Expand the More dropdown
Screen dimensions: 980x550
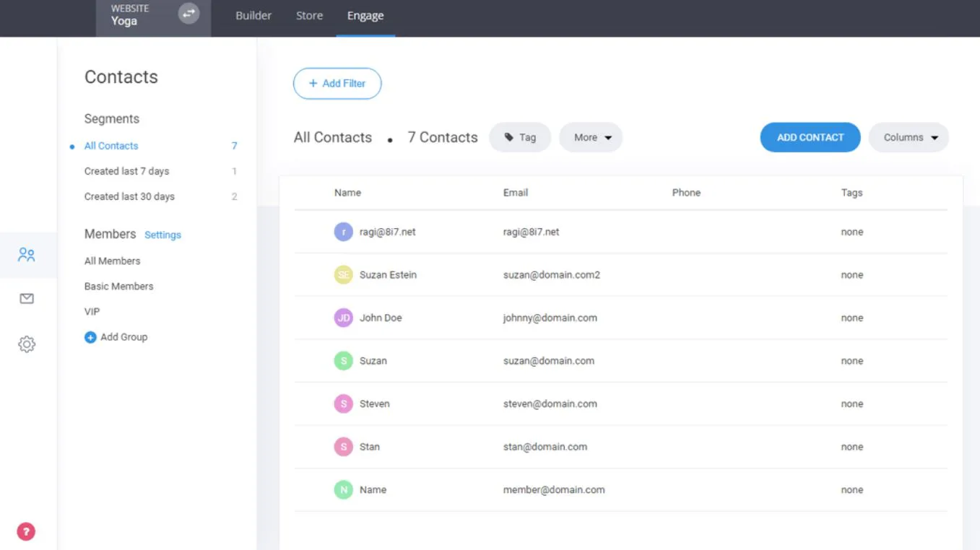(591, 137)
